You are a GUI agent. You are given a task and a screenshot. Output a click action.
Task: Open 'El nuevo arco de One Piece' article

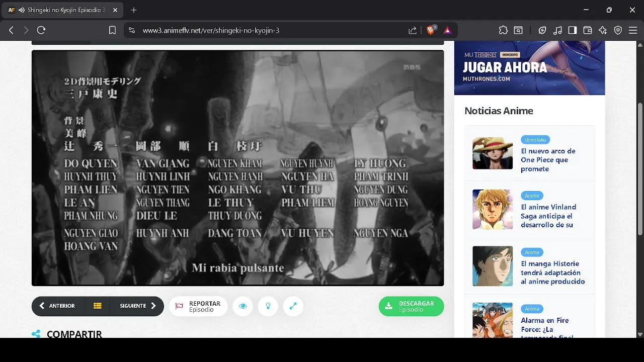coord(548,160)
